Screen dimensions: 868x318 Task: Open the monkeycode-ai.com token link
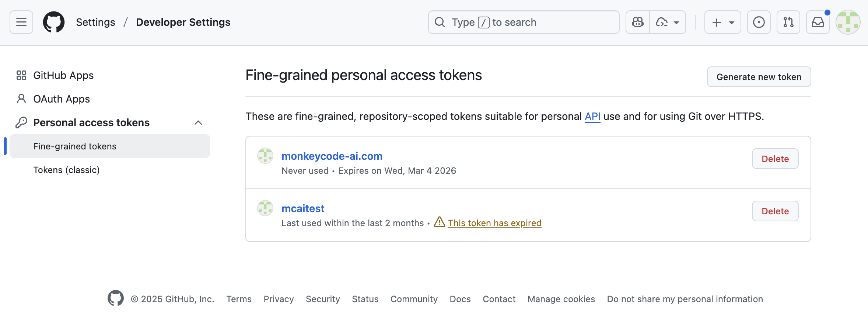click(332, 156)
